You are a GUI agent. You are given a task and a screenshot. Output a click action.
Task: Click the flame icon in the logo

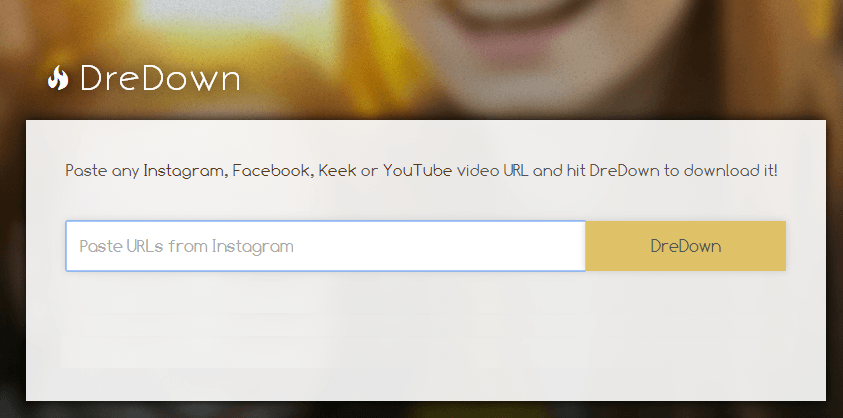(x=58, y=78)
